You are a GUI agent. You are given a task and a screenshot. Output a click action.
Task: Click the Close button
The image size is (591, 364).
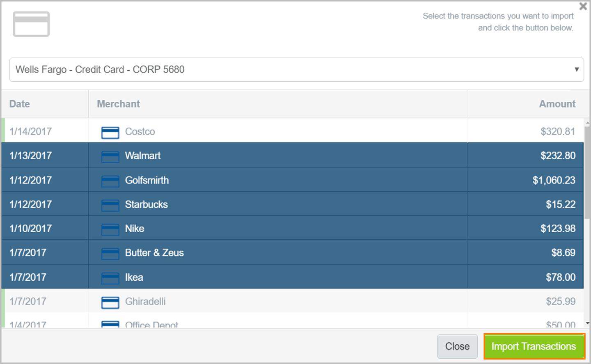tap(457, 346)
